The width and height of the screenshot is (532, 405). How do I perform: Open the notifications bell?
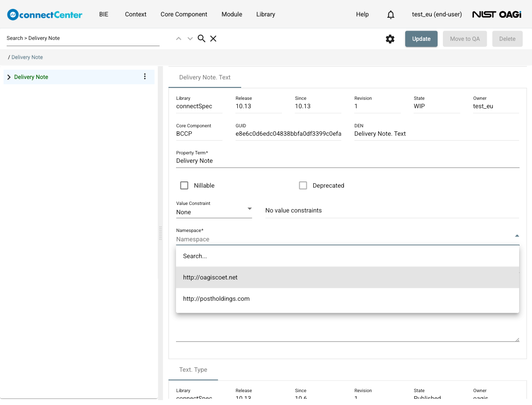tap(391, 15)
